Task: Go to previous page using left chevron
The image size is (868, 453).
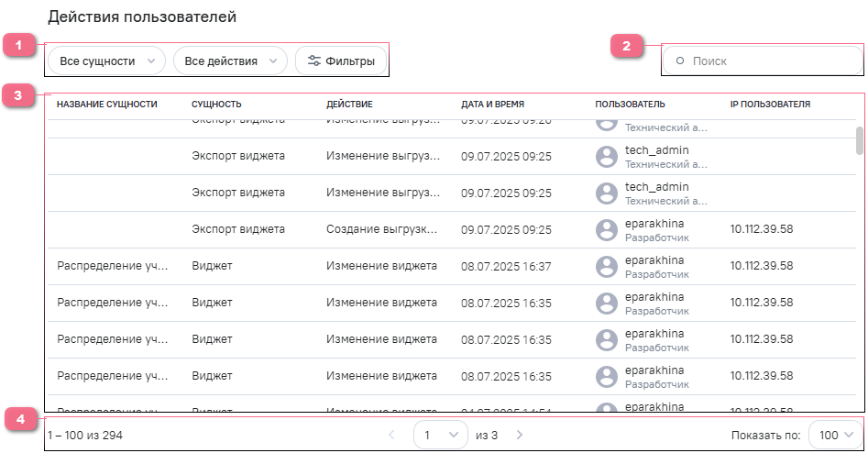Action: [x=392, y=435]
